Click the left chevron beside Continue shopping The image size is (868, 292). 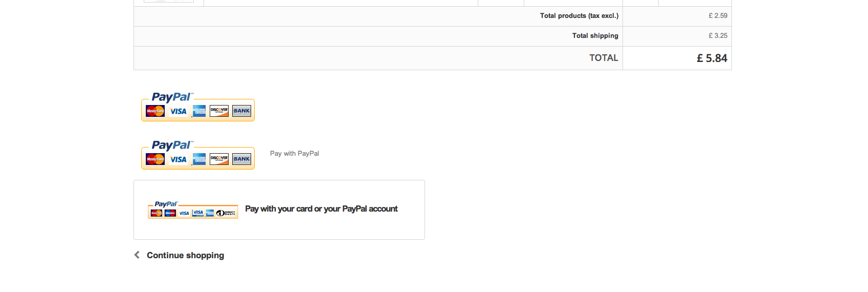[137, 255]
